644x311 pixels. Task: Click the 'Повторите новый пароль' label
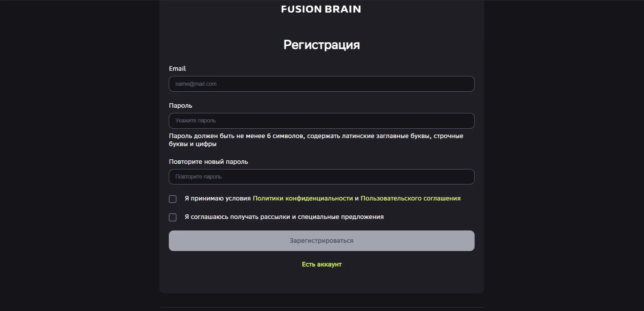click(x=208, y=162)
